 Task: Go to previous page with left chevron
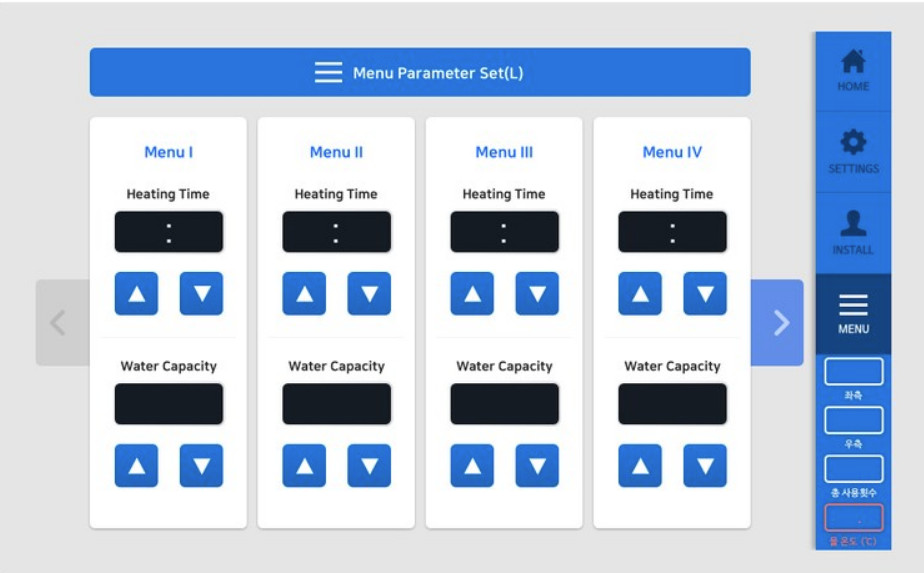[62, 322]
